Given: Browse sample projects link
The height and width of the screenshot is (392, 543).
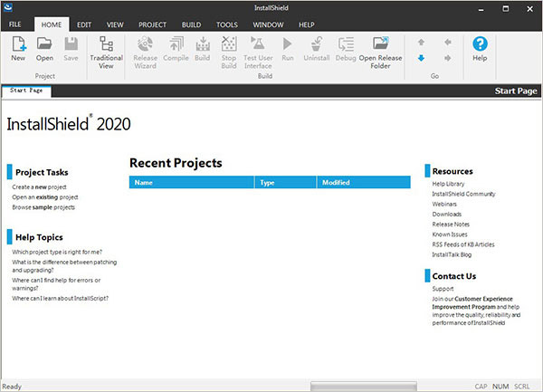Looking at the screenshot, I should (43, 207).
